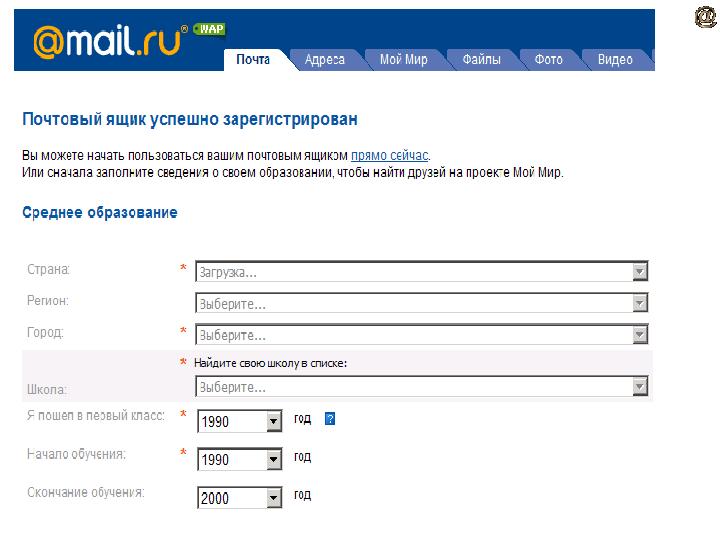This screenshot has width=720, height=540.
Task: Click the green WAP badge
Action: pos(209,29)
